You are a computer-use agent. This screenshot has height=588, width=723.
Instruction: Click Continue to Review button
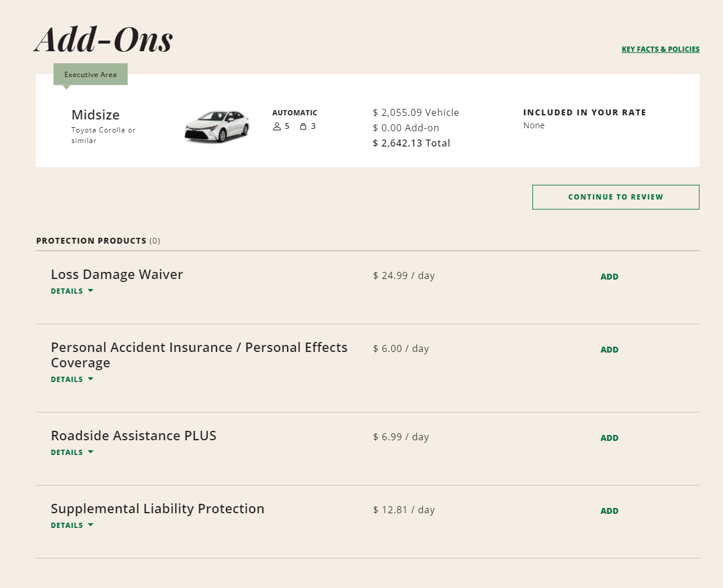616,197
